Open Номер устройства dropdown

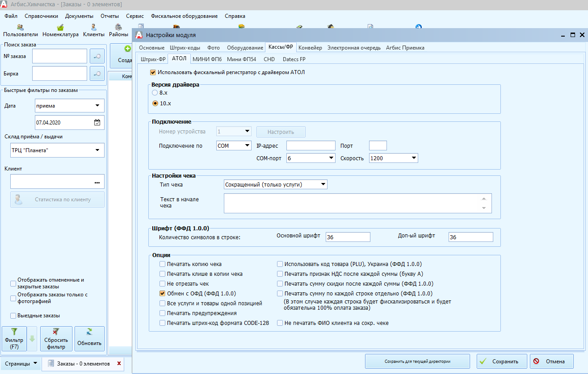pyautogui.click(x=234, y=132)
